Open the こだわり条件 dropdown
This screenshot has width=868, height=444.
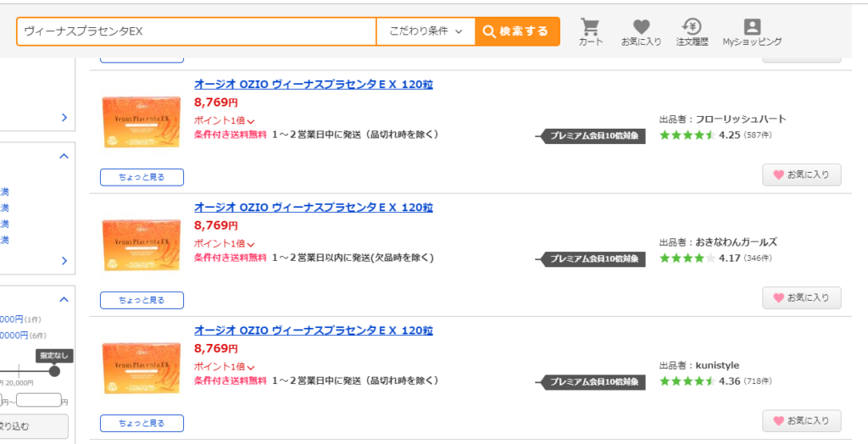(426, 31)
